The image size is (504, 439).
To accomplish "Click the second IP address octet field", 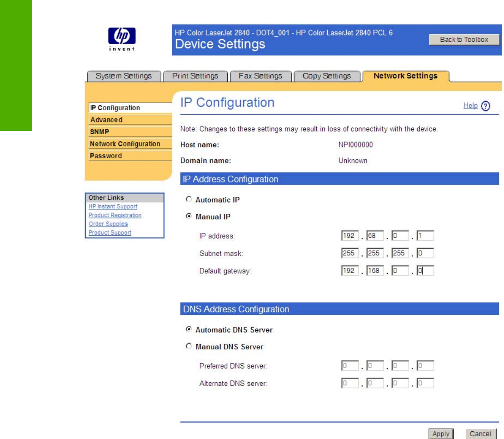I will pyautogui.click(x=375, y=236).
